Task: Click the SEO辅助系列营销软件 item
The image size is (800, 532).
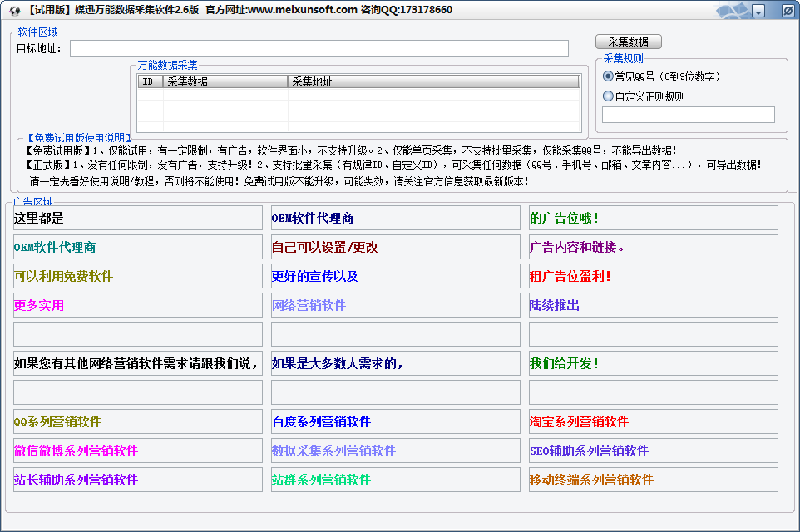Action: (x=654, y=451)
